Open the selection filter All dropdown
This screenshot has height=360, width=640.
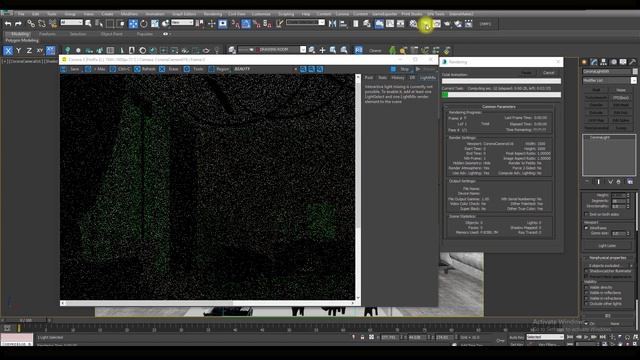coord(71,22)
